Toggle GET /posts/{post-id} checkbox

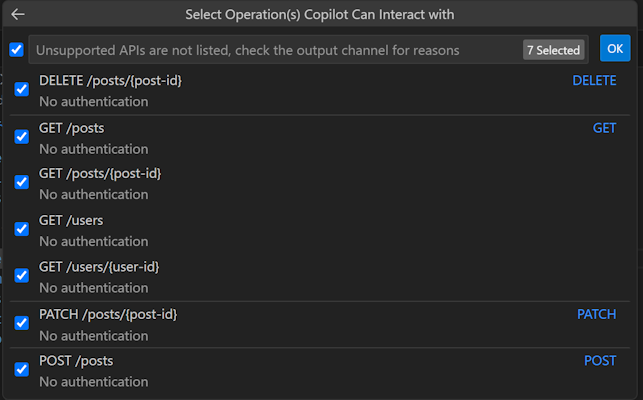(x=22, y=182)
